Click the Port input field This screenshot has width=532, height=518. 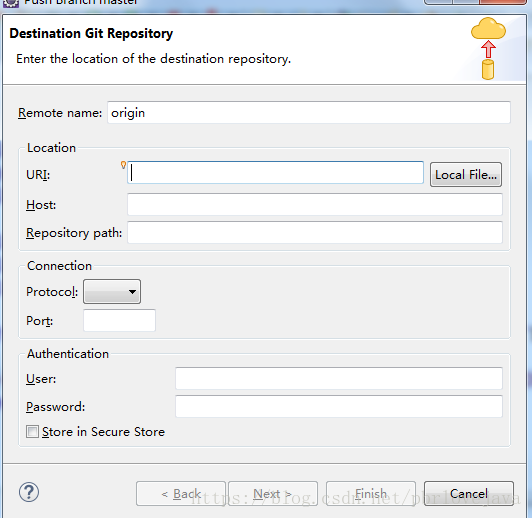tap(119, 320)
